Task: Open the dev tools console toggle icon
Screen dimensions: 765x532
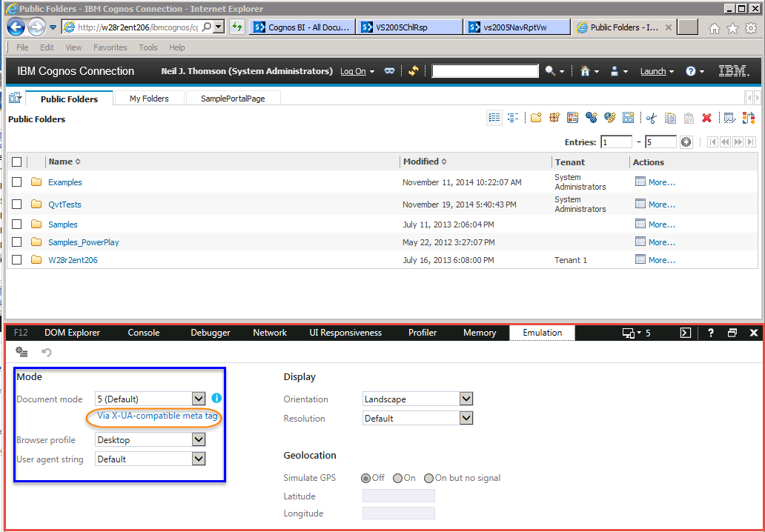Action: (x=686, y=333)
